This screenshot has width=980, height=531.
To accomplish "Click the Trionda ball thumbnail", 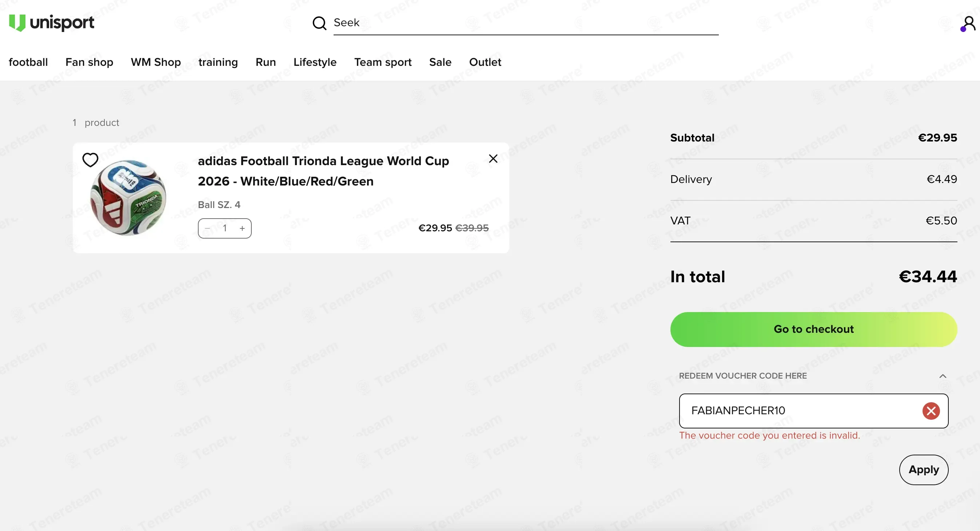I will click(x=128, y=197).
